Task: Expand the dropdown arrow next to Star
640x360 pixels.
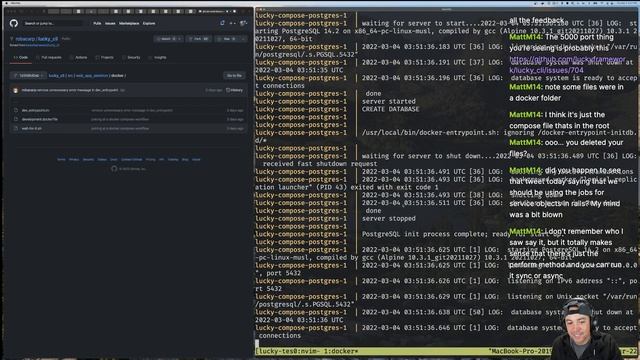Action: tap(244, 39)
